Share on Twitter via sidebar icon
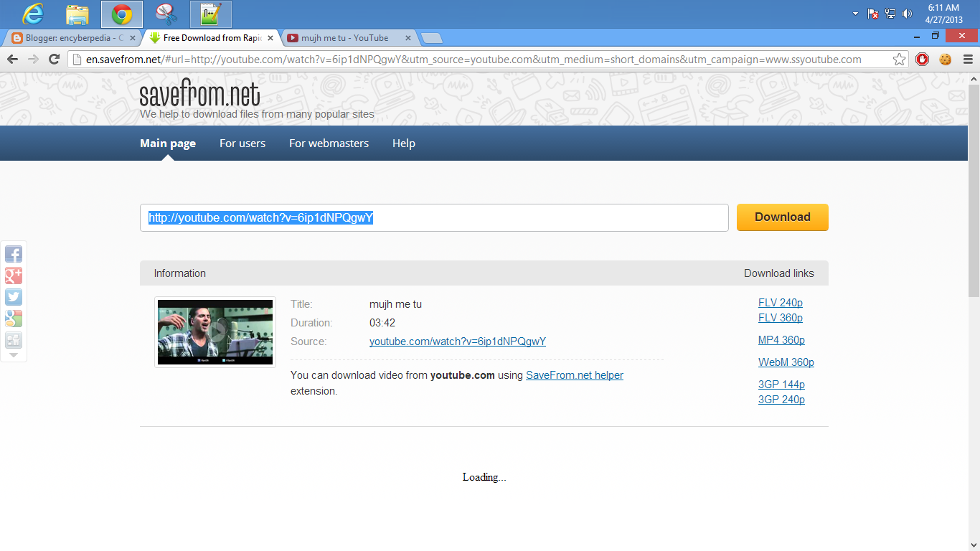The width and height of the screenshot is (980, 551). point(14,297)
